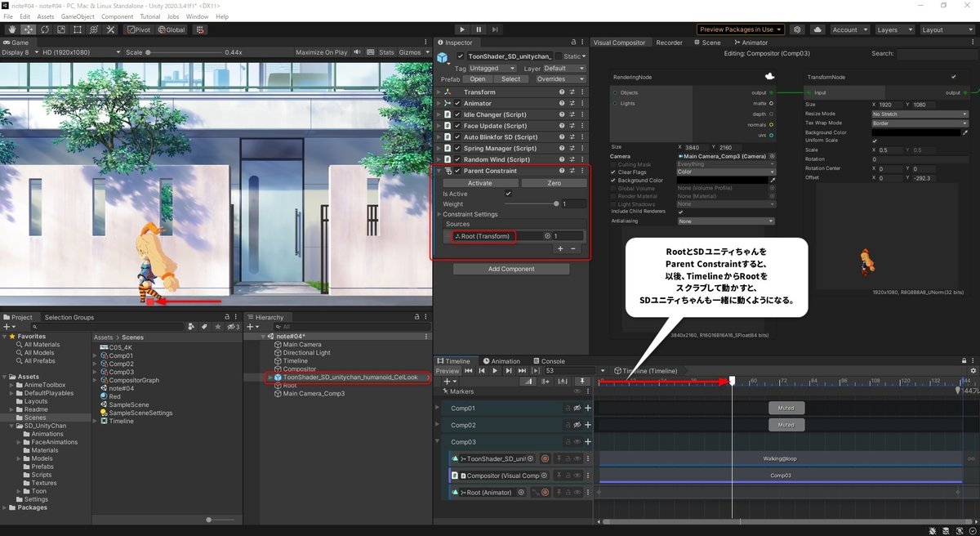
Task: Click the Pause button
Action: click(479, 29)
